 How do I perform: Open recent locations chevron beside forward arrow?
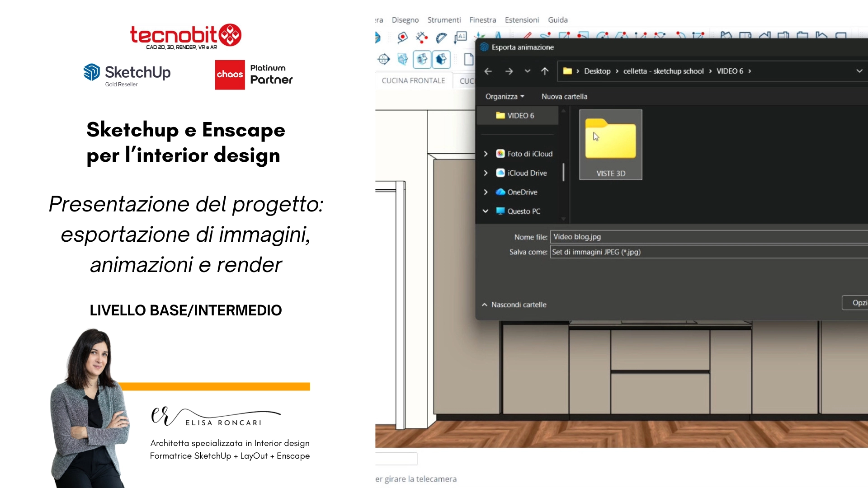[x=528, y=71]
